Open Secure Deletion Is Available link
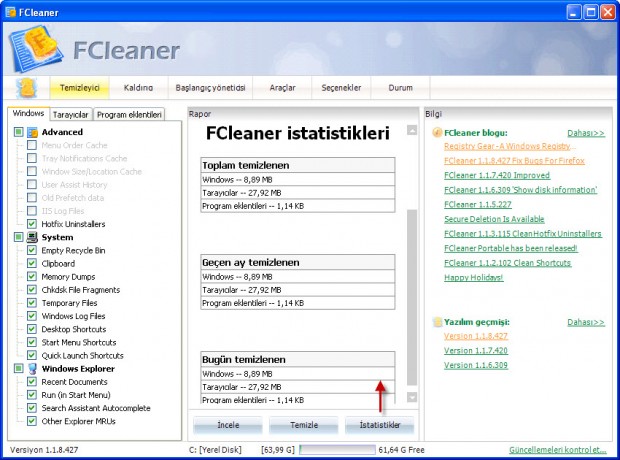Screen dimensions: 620x460 click(494, 219)
